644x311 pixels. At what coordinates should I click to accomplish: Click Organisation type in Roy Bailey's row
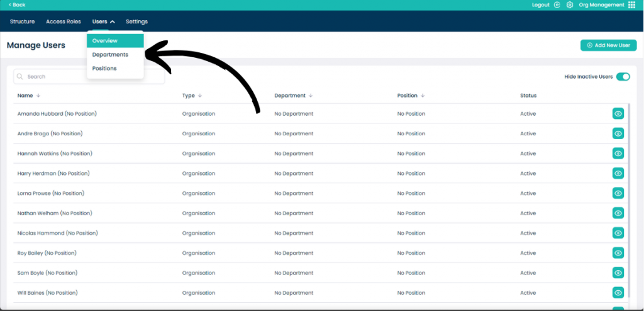click(198, 252)
